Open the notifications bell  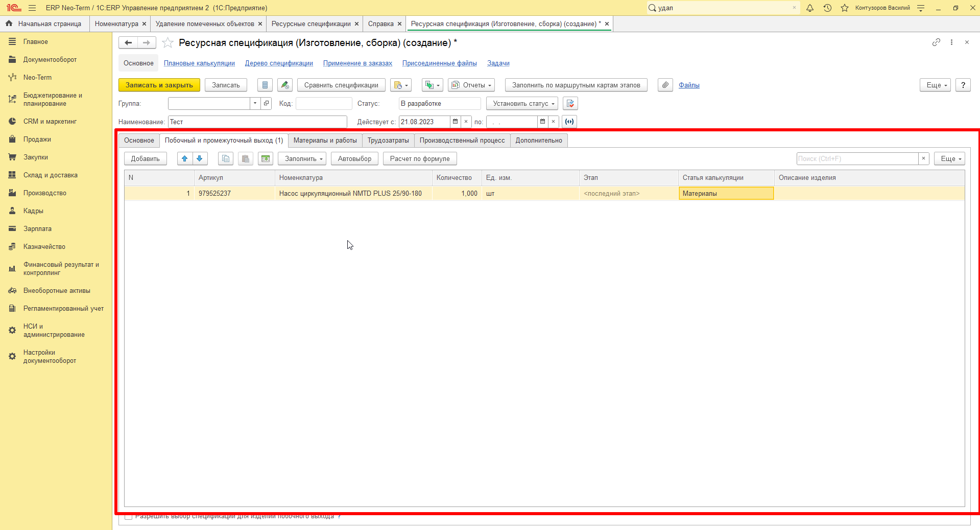[x=810, y=8]
